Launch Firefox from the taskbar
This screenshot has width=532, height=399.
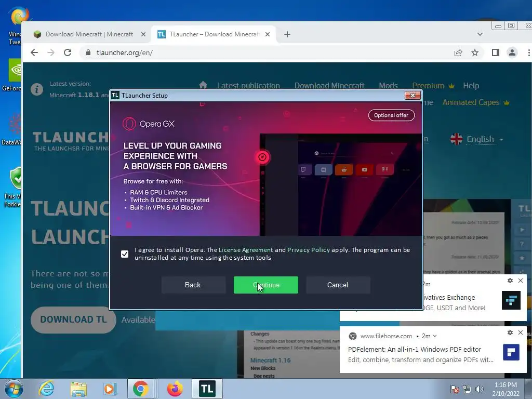tap(175, 389)
